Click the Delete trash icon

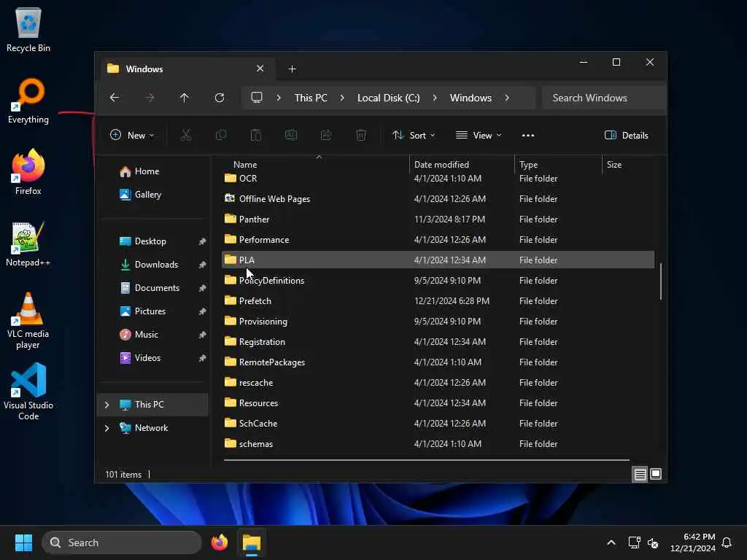361,135
